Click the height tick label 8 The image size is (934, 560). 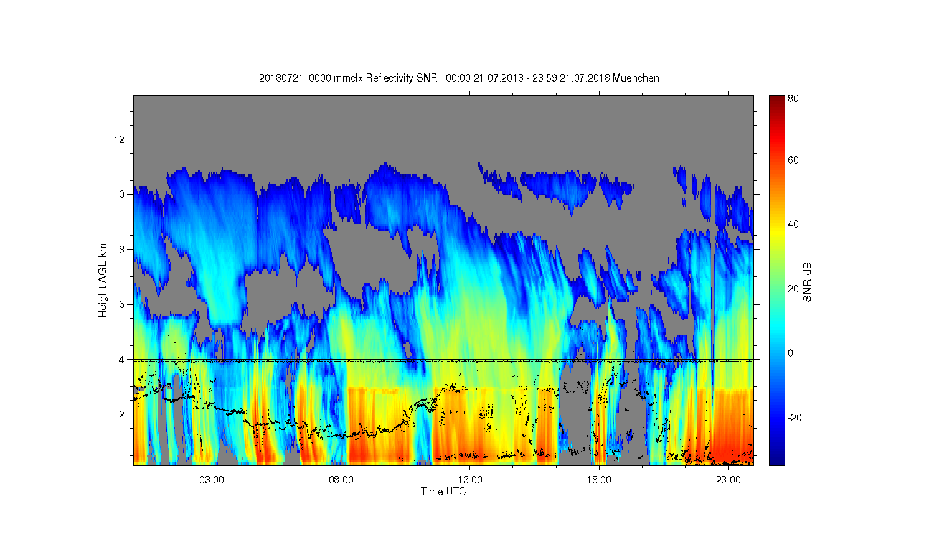(123, 249)
